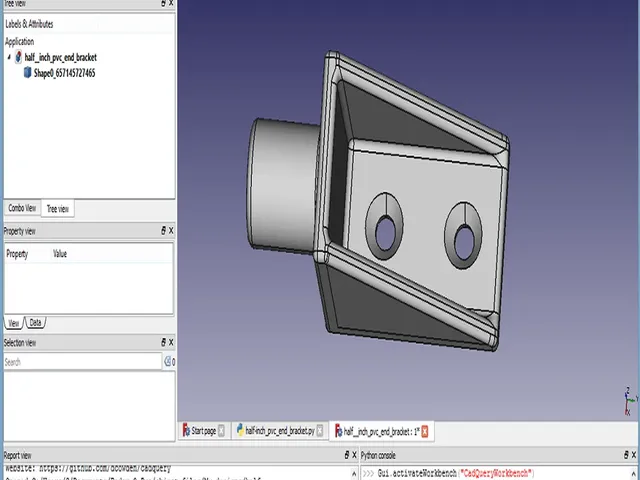Screen dimensions: 640x480
Task: Click the left screw hole on the bracket
Action: pyautogui.click(x=385, y=234)
